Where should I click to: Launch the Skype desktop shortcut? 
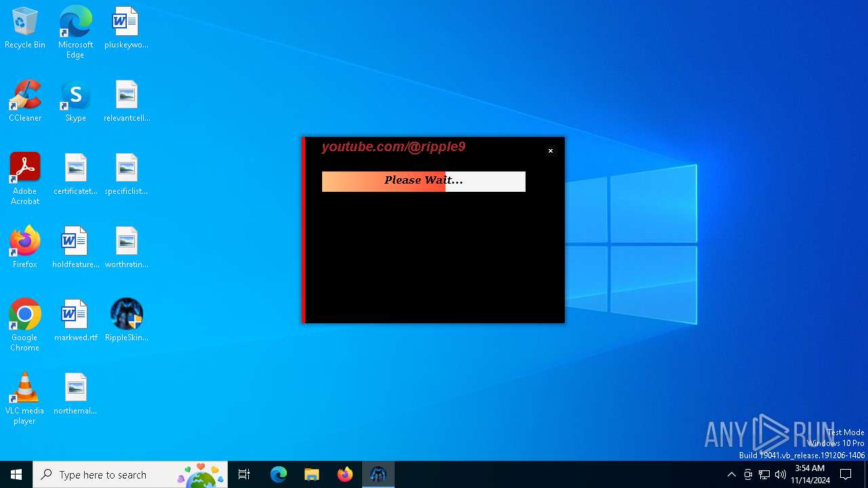75,102
